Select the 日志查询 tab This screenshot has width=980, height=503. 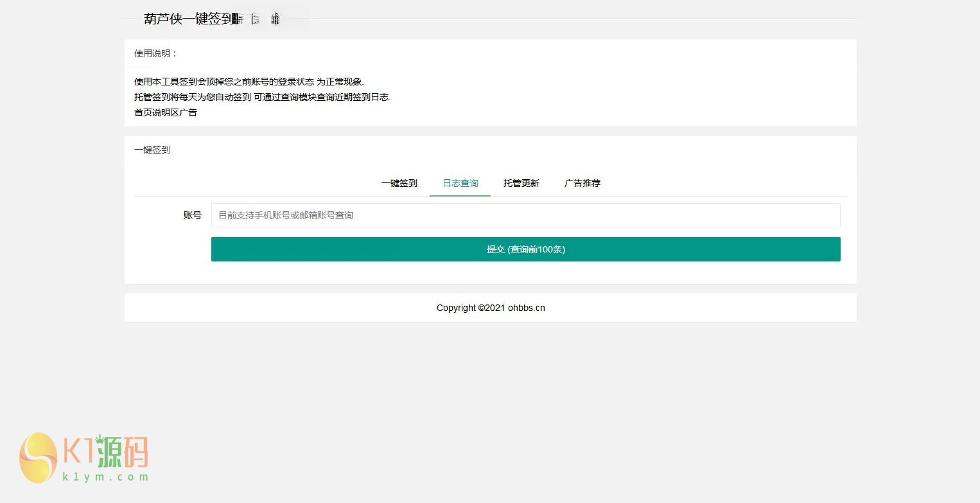460,183
